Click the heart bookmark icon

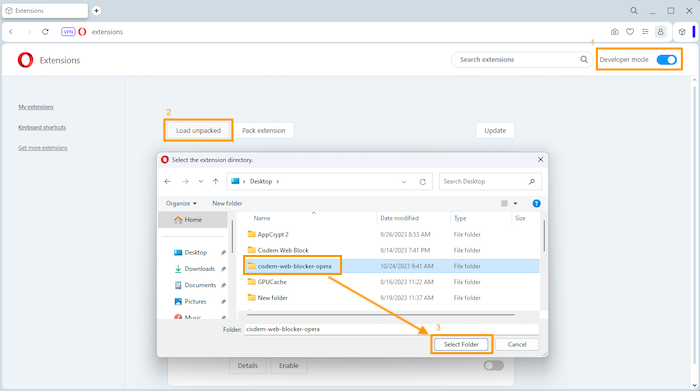tap(630, 32)
